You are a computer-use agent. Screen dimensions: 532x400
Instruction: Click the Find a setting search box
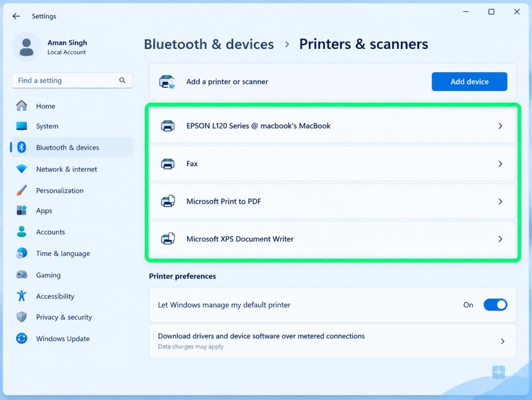coord(72,81)
